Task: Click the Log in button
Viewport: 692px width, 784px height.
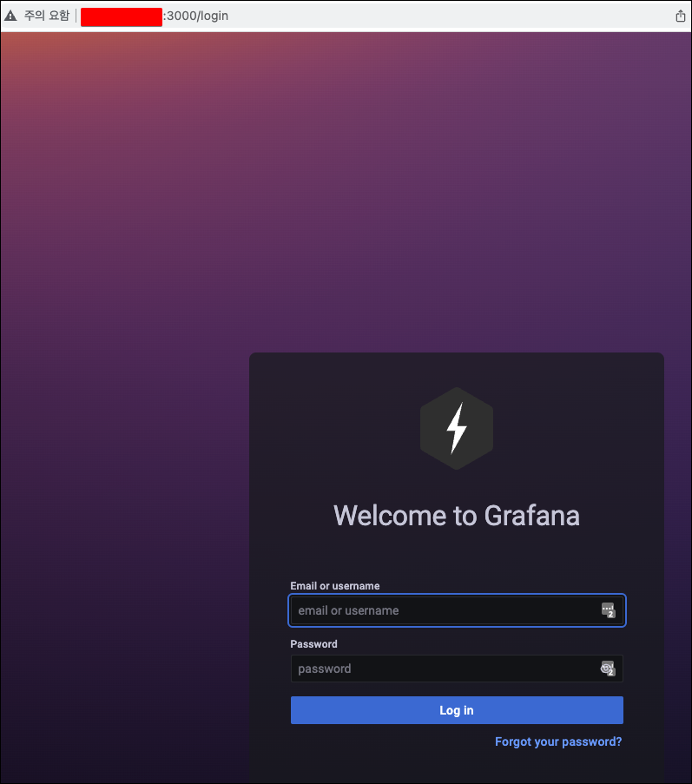Action: [x=457, y=710]
